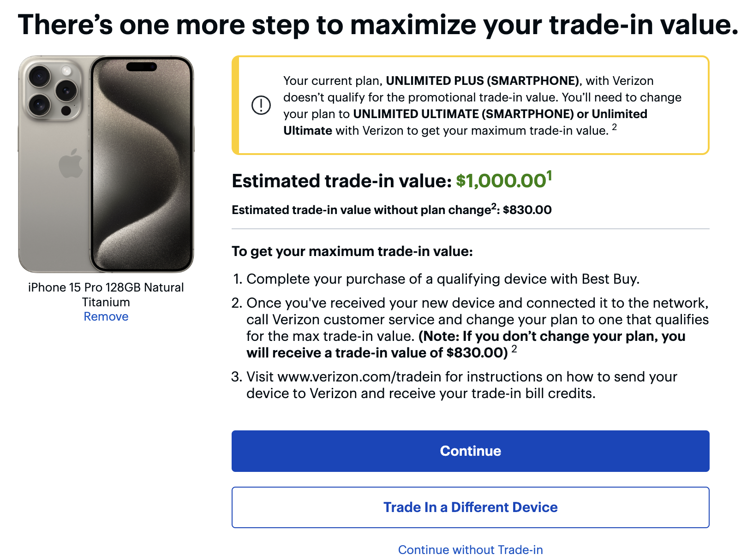Click the iPhone 15 Pro product image
Viewport: 753px width, 560px height.
(106, 164)
